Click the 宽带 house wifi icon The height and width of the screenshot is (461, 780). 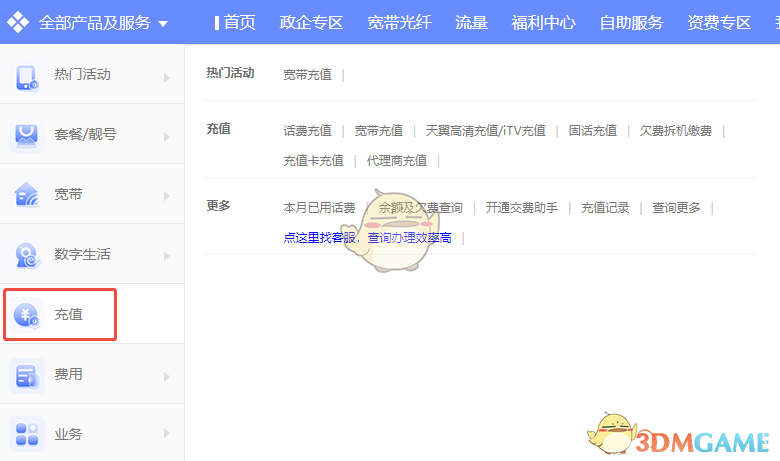(27, 194)
